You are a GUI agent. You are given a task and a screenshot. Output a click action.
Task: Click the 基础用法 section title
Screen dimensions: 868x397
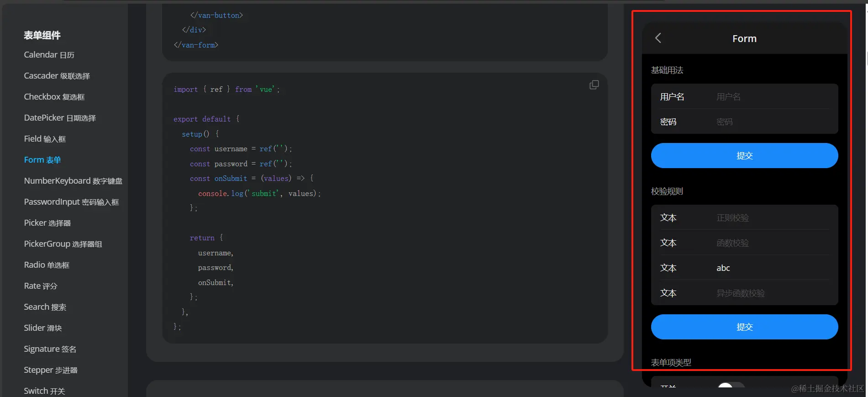point(667,70)
